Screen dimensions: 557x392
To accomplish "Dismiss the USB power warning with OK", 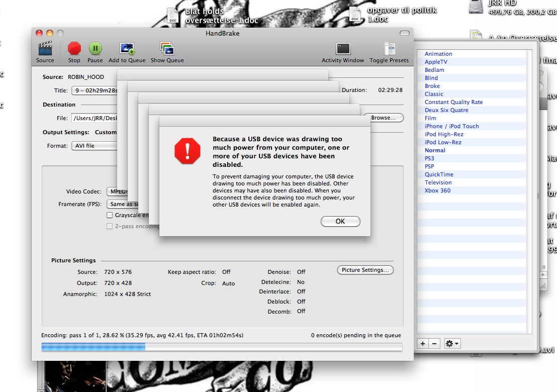I will [340, 221].
